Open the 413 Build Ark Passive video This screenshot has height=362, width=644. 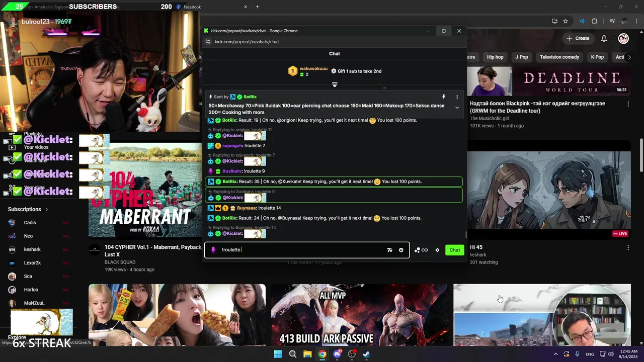[x=359, y=315]
